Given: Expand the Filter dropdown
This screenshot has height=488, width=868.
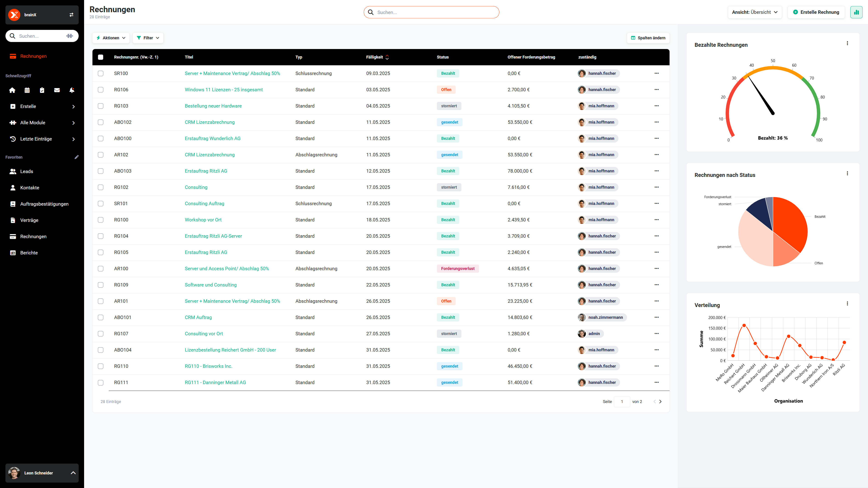Looking at the screenshot, I should click(x=148, y=38).
